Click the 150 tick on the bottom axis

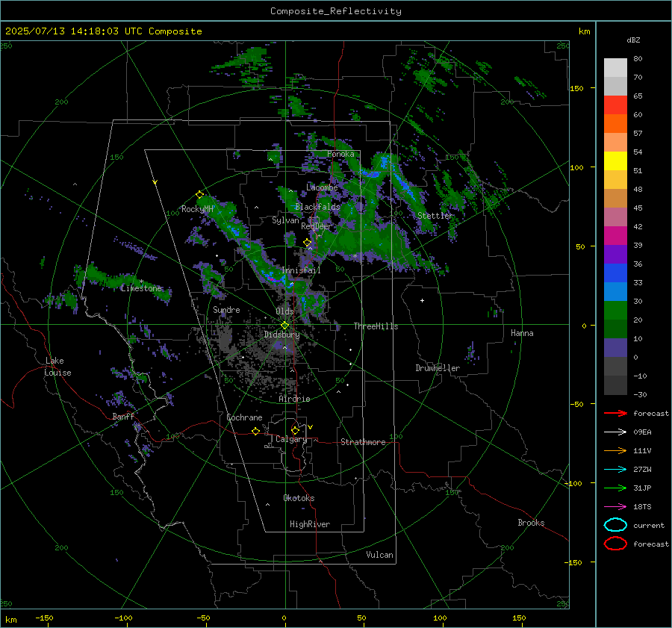point(519,618)
